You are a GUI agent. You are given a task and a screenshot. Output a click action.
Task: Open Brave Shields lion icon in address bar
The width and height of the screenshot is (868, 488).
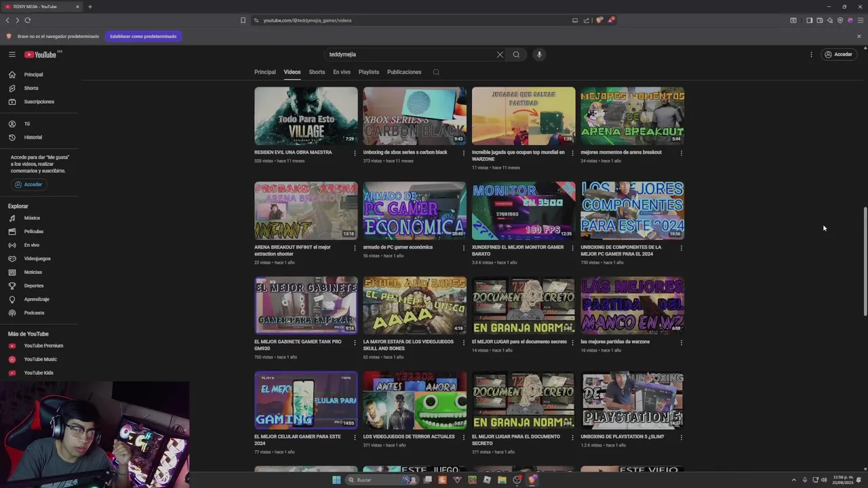click(599, 20)
